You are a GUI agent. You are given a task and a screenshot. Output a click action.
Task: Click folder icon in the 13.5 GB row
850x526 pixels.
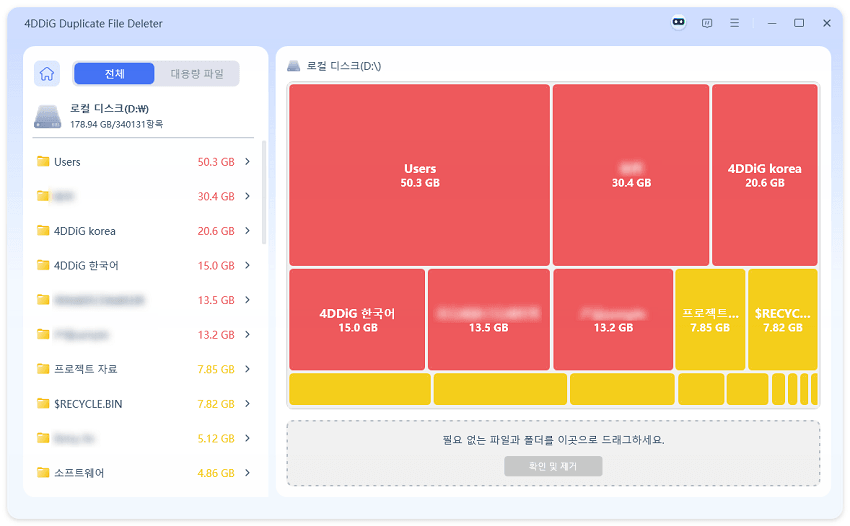click(x=43, y=300)
